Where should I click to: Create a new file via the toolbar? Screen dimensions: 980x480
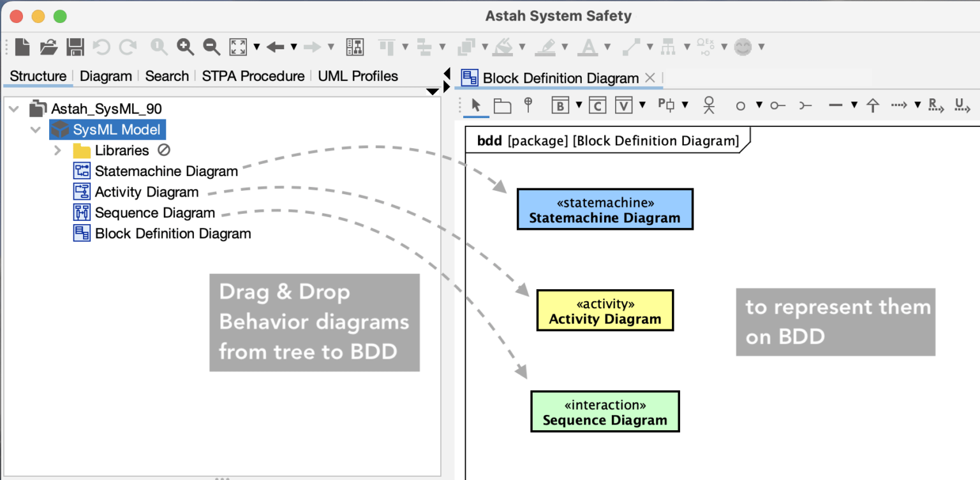pos(21,46)
